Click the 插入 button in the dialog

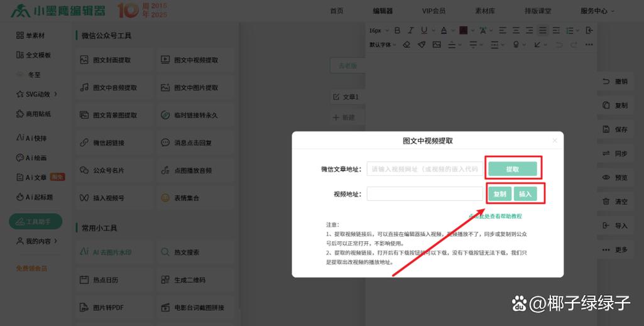pyautogui.click(x=525, y=194)
